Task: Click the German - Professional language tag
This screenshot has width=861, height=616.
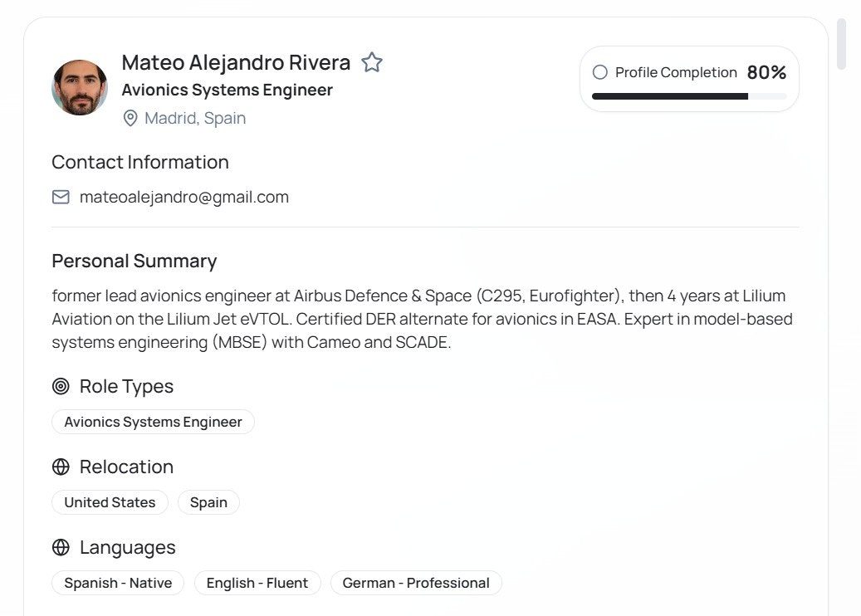Action: tap(416, 583)
